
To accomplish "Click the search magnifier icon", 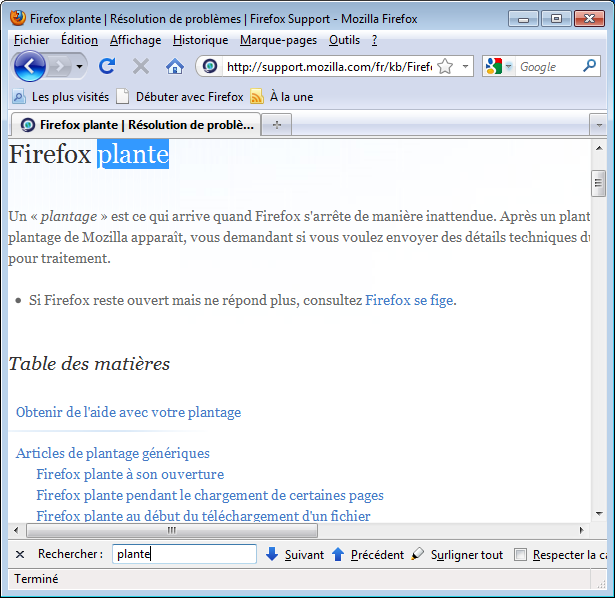I will [x=589, y=66].
